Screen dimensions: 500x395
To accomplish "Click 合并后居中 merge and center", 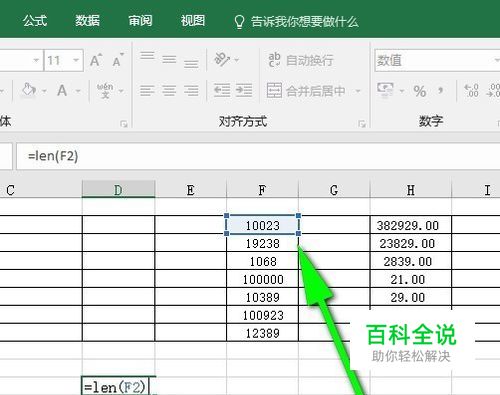I will 306,91.
